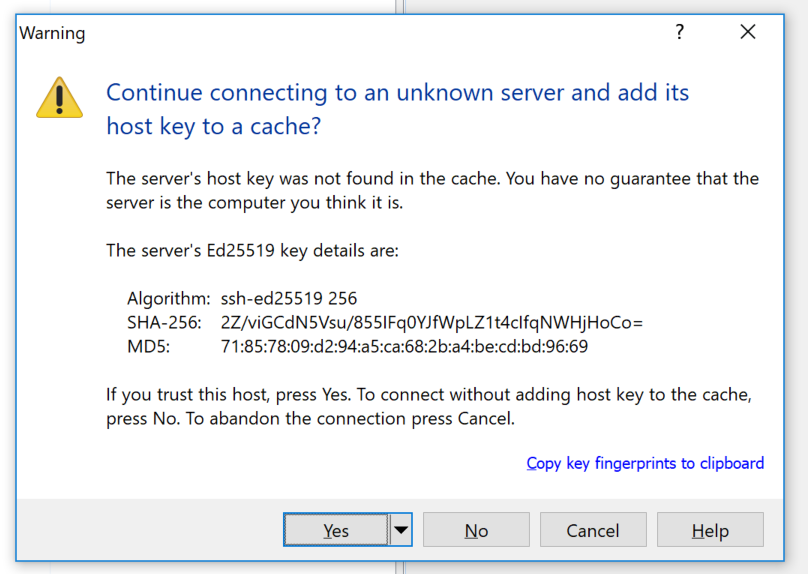Click the SHA-256 label
The height and width of the screenshot is (574, 808).
click(164, 322)
